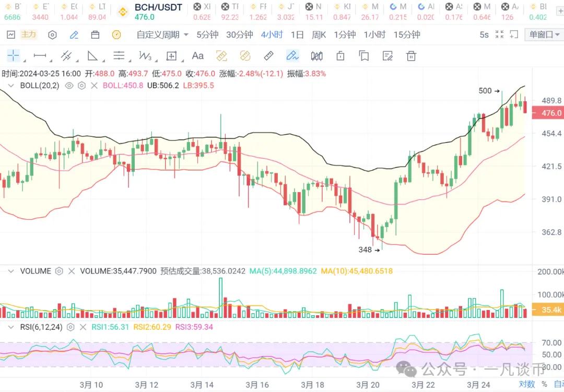Open VOLUME indicator settings hexagon

point(59,271)
